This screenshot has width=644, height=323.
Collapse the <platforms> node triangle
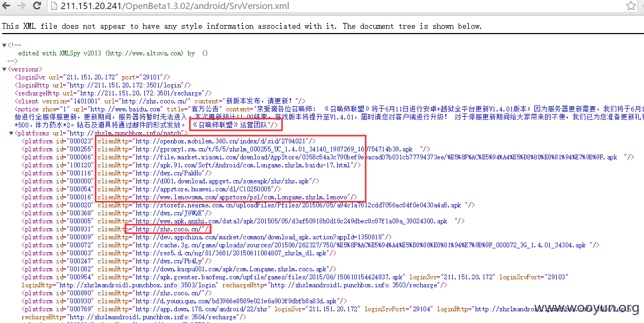coord(11,133)
